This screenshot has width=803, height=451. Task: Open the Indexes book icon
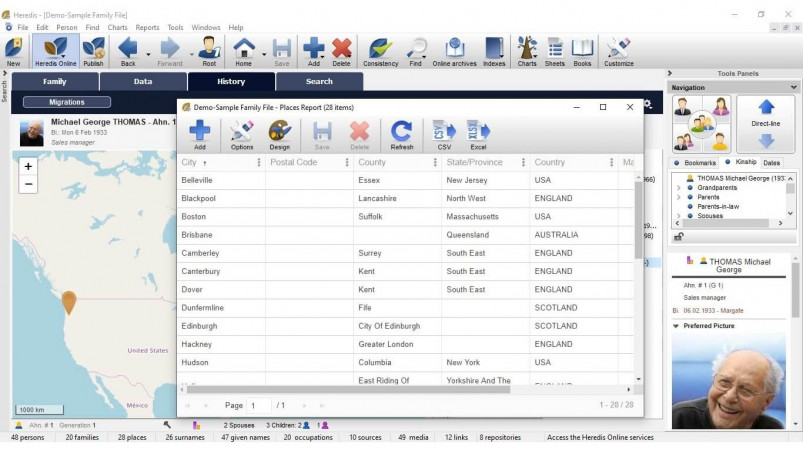point(494,52)
